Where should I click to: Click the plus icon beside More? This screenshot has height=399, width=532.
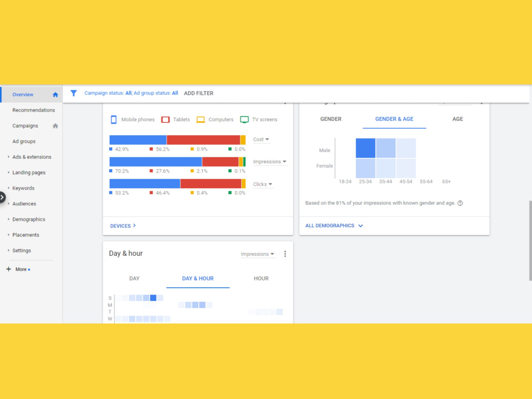pyautogui.click(x=9, y=269)
